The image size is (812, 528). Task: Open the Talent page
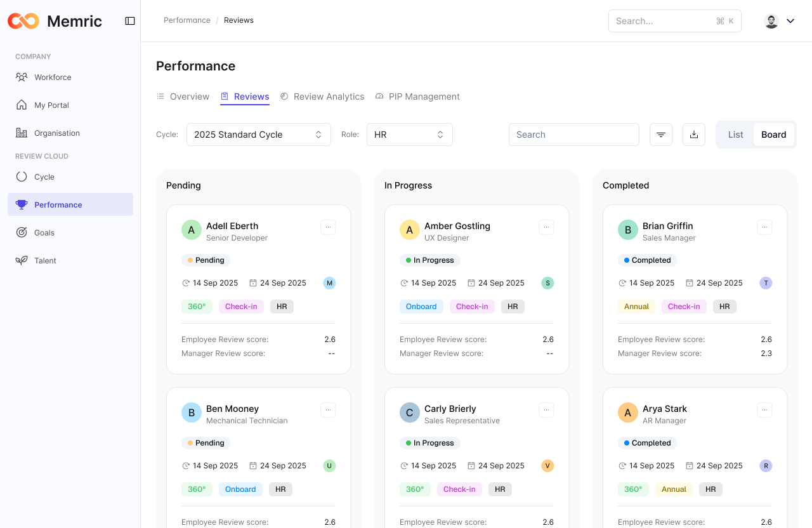(x=70, y=261)
